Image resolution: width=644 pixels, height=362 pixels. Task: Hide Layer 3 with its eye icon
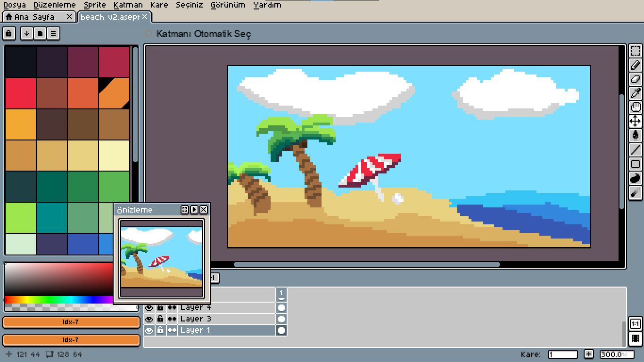[x=149, y=319]
